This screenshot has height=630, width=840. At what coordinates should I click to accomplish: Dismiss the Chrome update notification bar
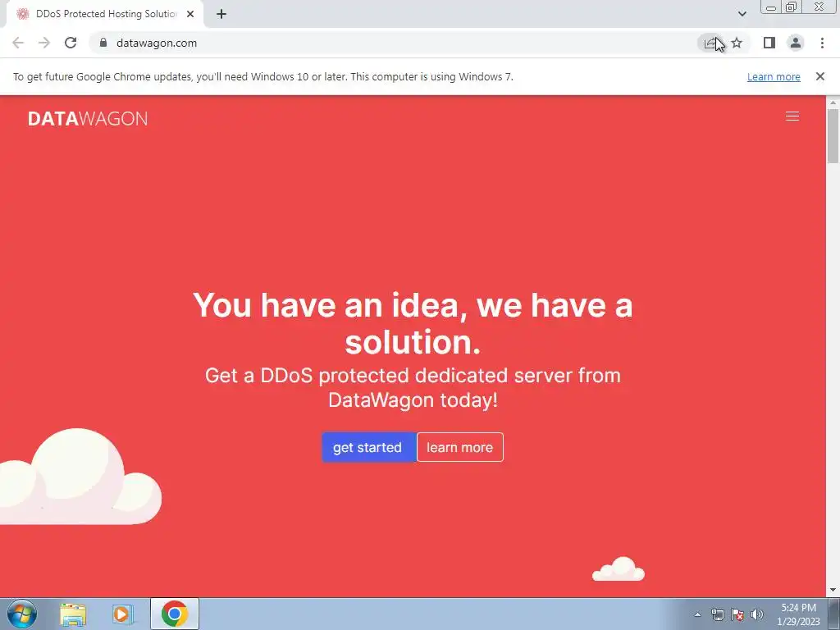coord(819,76)
